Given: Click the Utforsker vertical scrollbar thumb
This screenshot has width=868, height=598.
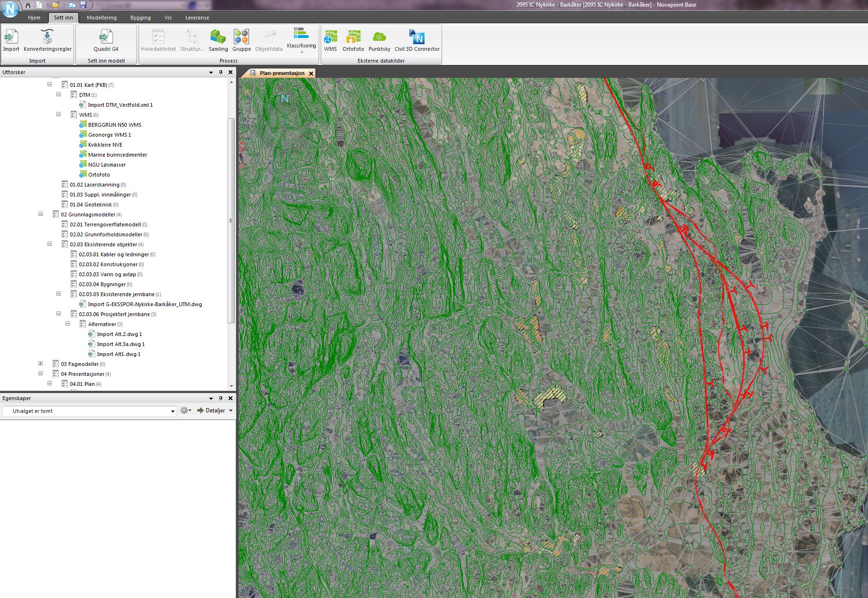Looking at the screenshot, I should tap(231, 221).
